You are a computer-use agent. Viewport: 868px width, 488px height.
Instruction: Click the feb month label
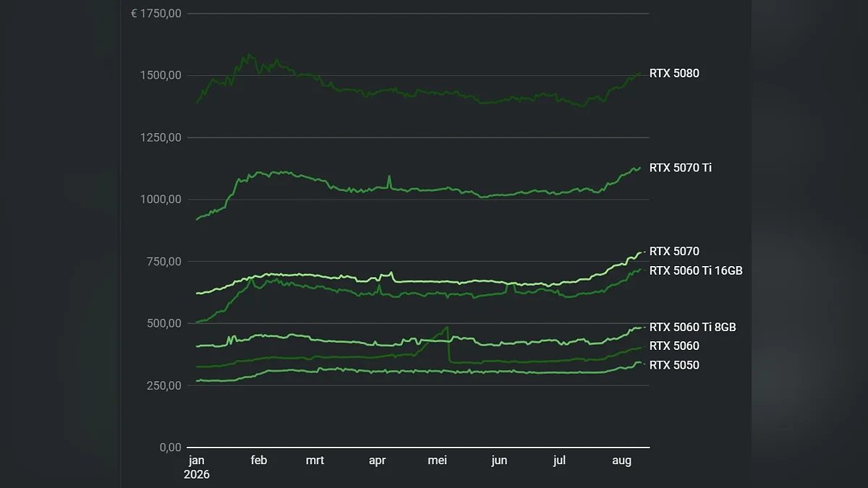click(258, 461)
